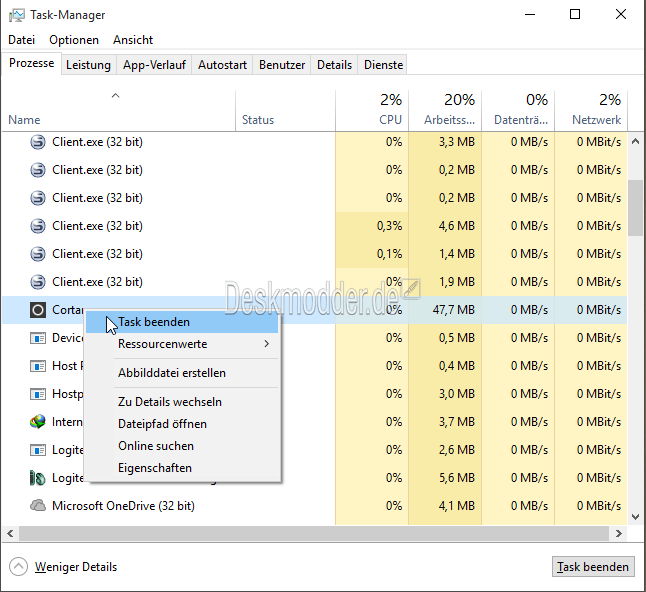Open Eigenschaften from the context menu
Viewport: 646px width, 592px height.
pos(182,468)
